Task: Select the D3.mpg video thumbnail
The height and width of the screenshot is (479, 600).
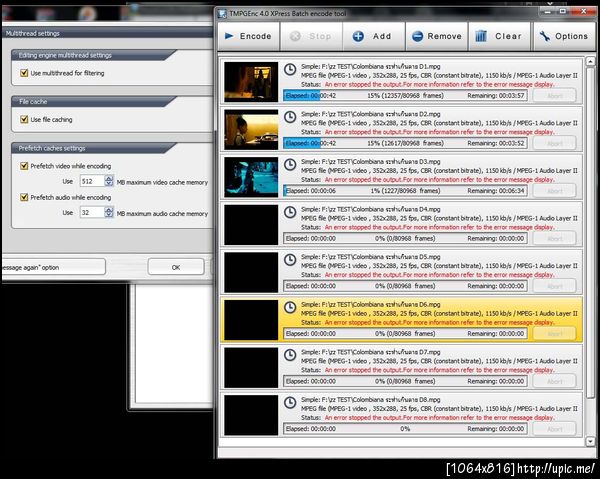Action: pyautogui.click(x=251, y=177)
